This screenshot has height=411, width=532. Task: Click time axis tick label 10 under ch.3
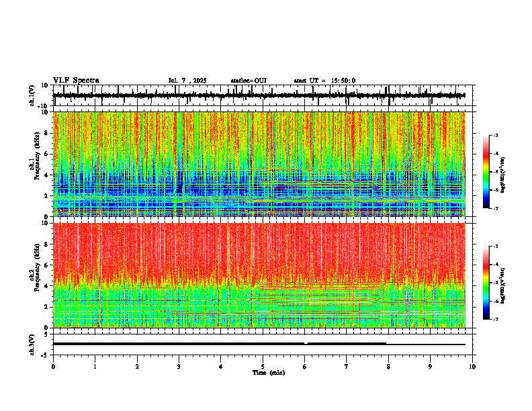[x=472, y=367]
